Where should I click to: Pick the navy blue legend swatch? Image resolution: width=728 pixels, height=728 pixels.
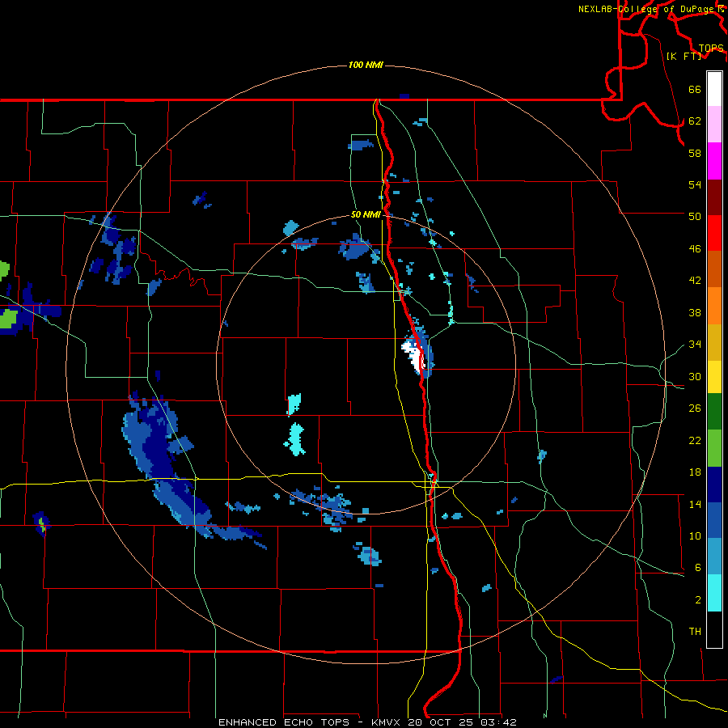(714, 485)
